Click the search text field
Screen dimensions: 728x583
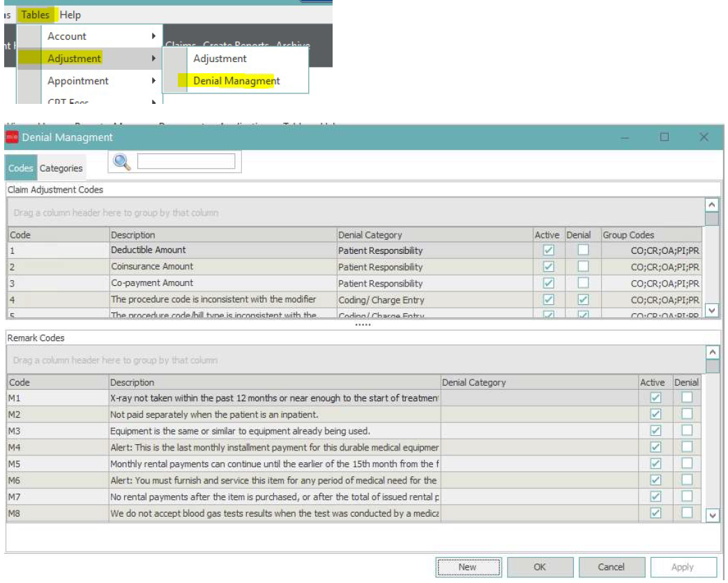coord(186,162)
